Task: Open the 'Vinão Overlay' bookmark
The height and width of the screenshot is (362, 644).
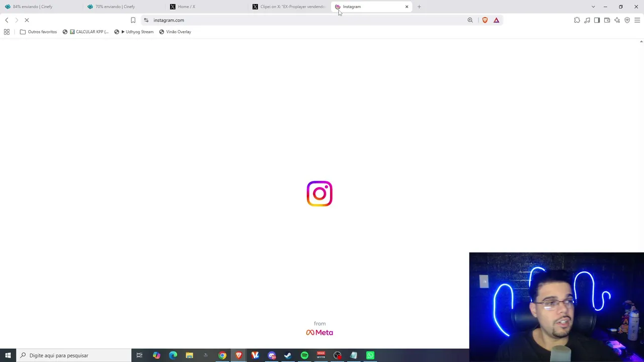Action: [175, 32]
